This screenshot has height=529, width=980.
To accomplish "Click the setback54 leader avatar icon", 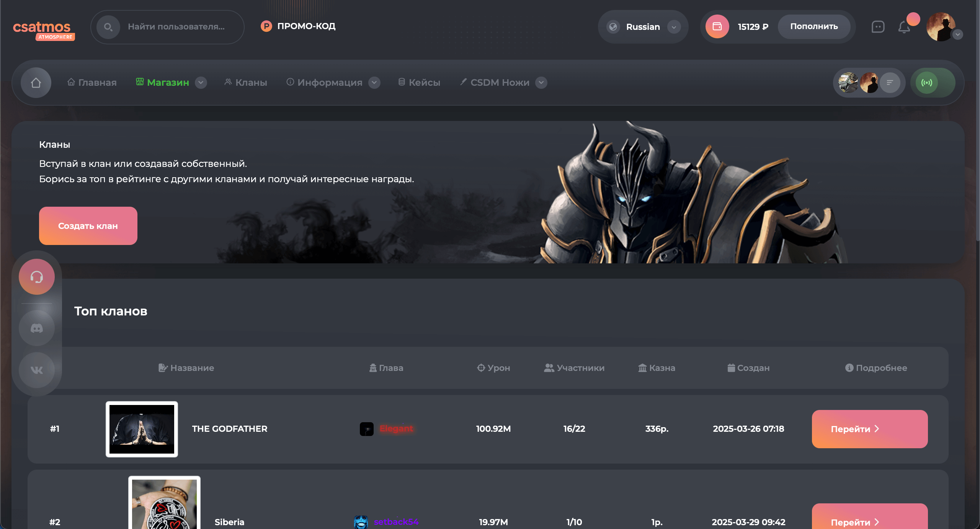I will [x=361, y=522].
